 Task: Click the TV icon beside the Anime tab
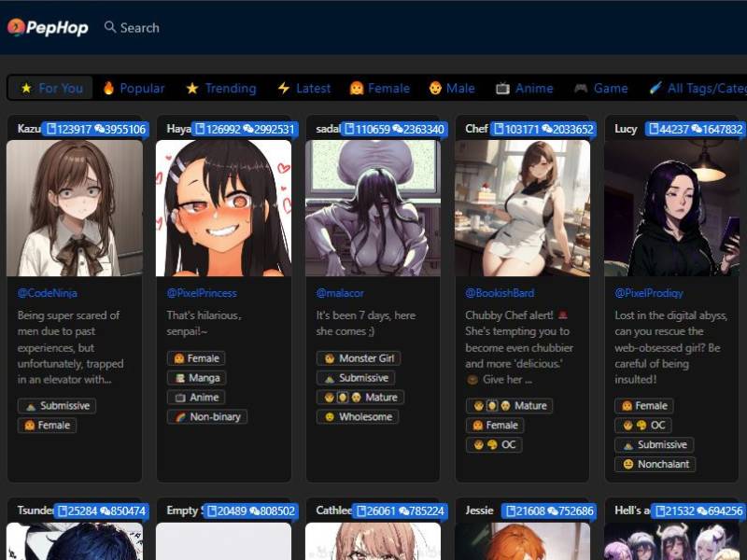click(502, 89)
